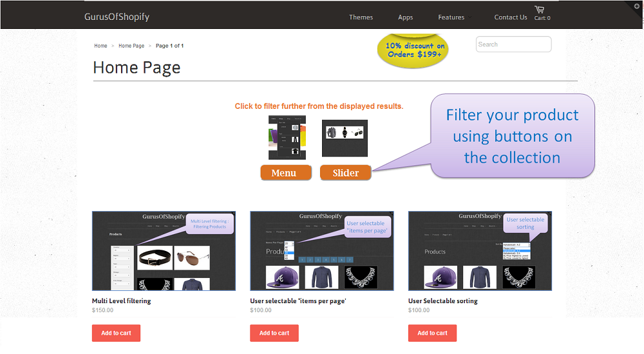Select Home in the breadcrumb

(100, 46)
